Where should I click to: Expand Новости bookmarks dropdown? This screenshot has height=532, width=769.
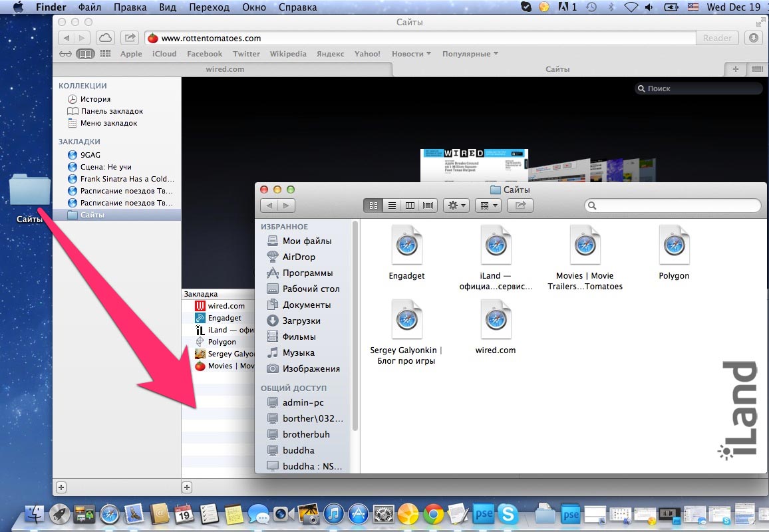pos(411,54)
